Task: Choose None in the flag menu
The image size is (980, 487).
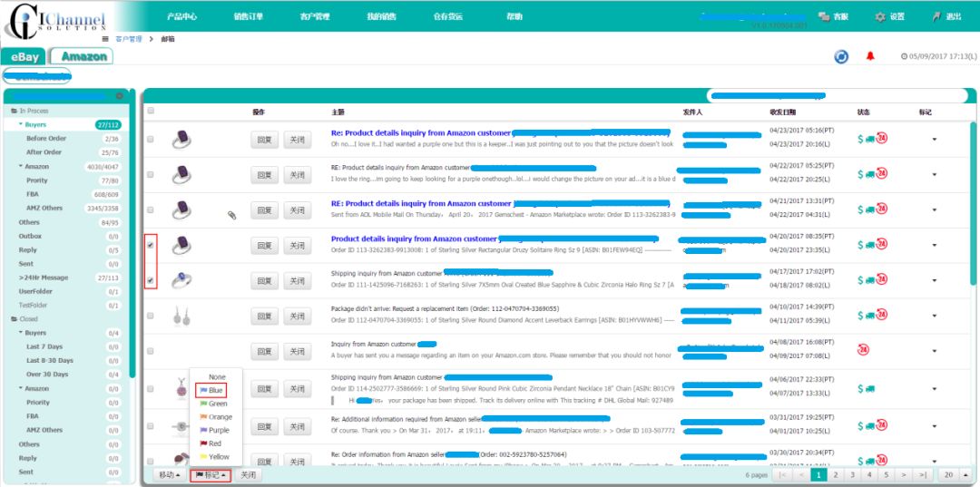Action: click(217, 377)
